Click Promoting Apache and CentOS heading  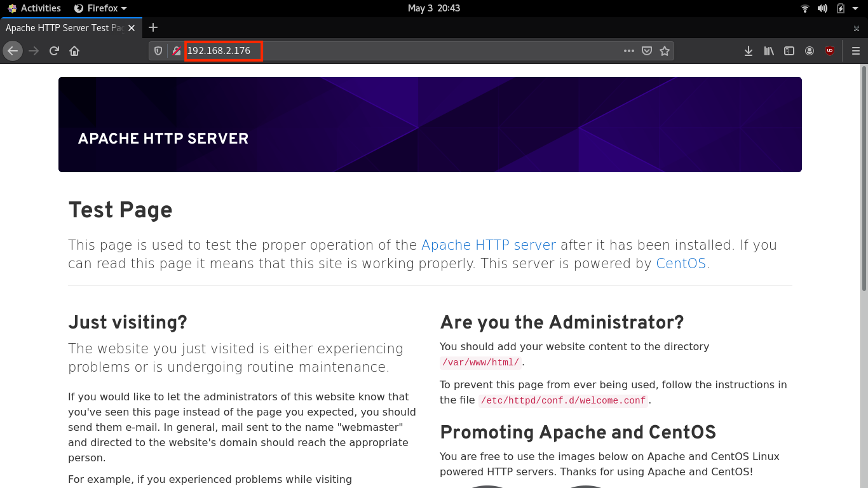[578, 432]
